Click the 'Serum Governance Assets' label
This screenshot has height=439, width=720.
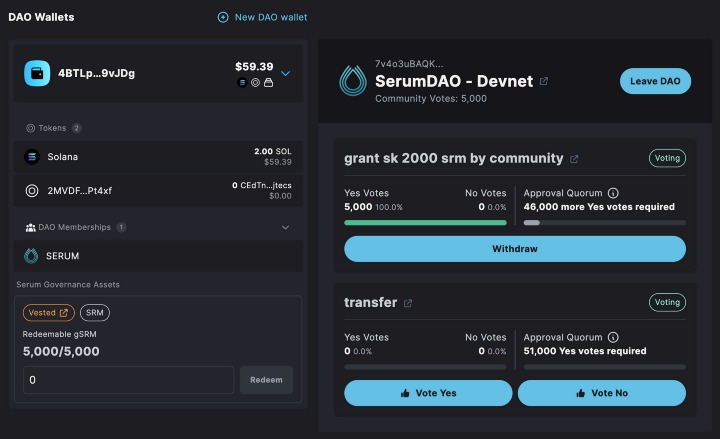68,285
